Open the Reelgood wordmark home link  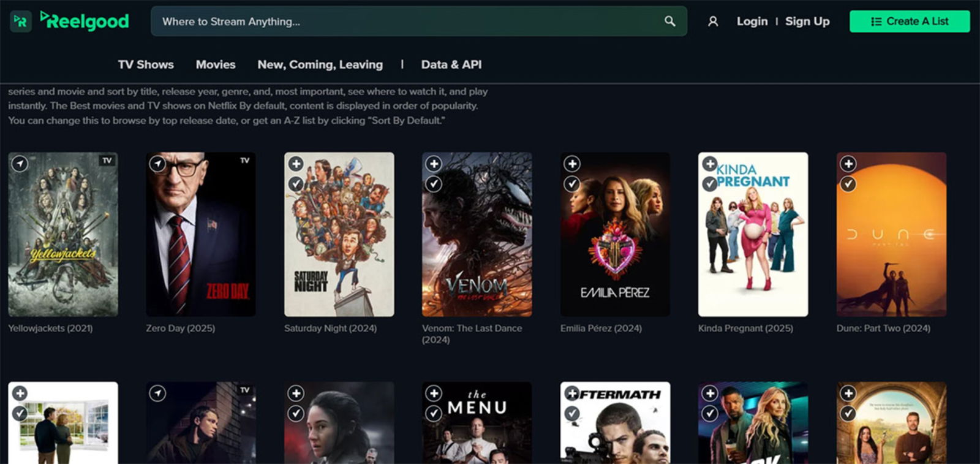tap(85, 21)
